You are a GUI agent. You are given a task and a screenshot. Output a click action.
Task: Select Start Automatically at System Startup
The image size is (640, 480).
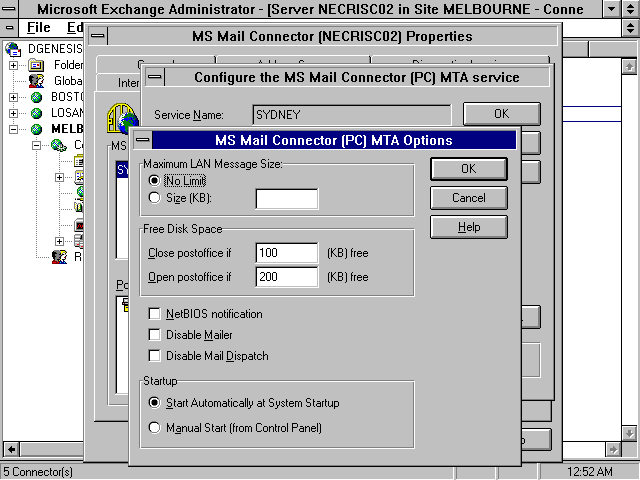pos(154,403)
